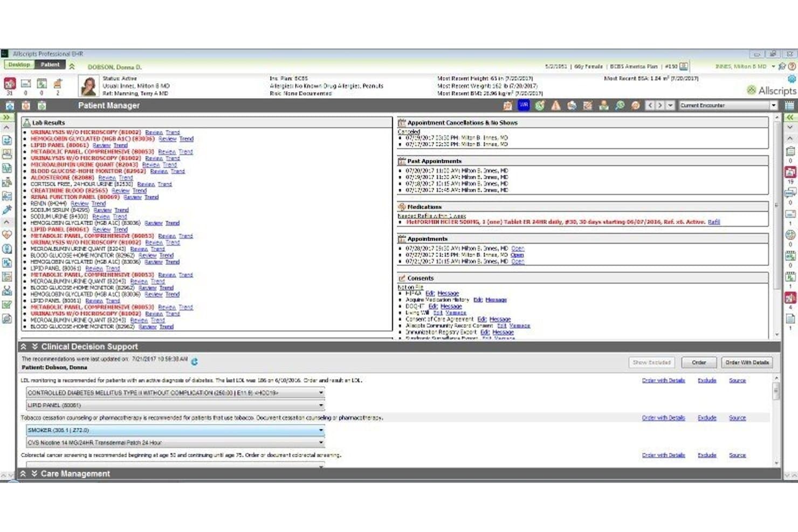Open the red task list icon showing 31
Viewport: 798px width, 532px height.
(10, 84)
